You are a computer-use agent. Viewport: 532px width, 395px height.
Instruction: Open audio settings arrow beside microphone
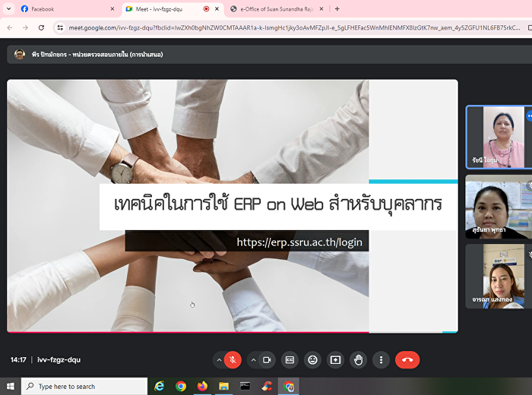pyautogui.click(x=219, y=360)
